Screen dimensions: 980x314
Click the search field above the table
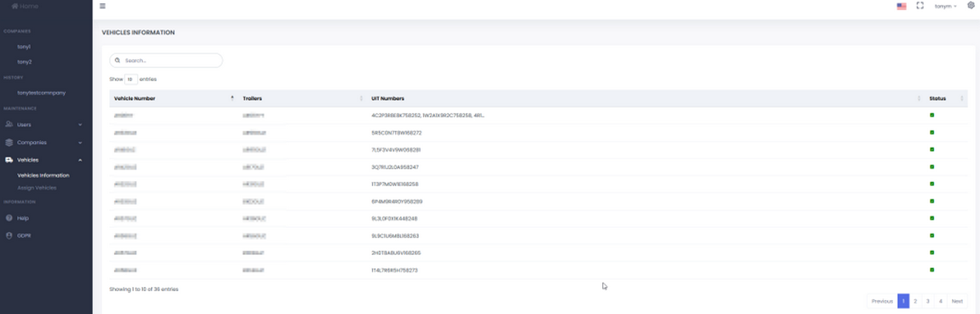coord(166,61)
